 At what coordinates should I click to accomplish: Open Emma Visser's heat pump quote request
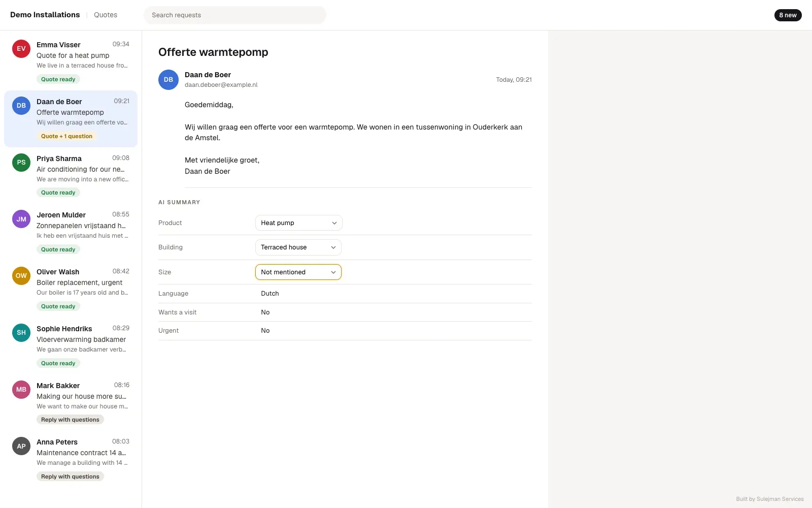coord(71,62)
